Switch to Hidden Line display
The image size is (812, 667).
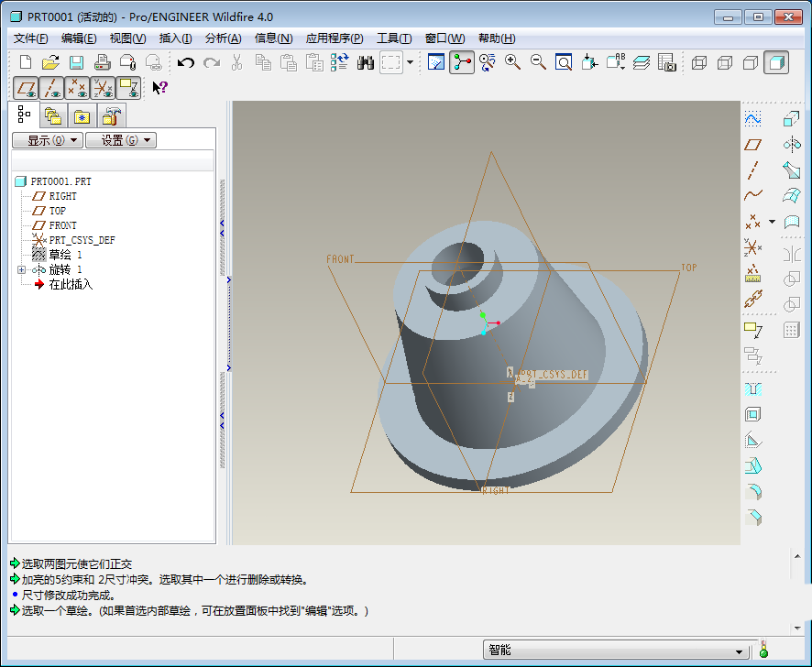pos(725,62)
